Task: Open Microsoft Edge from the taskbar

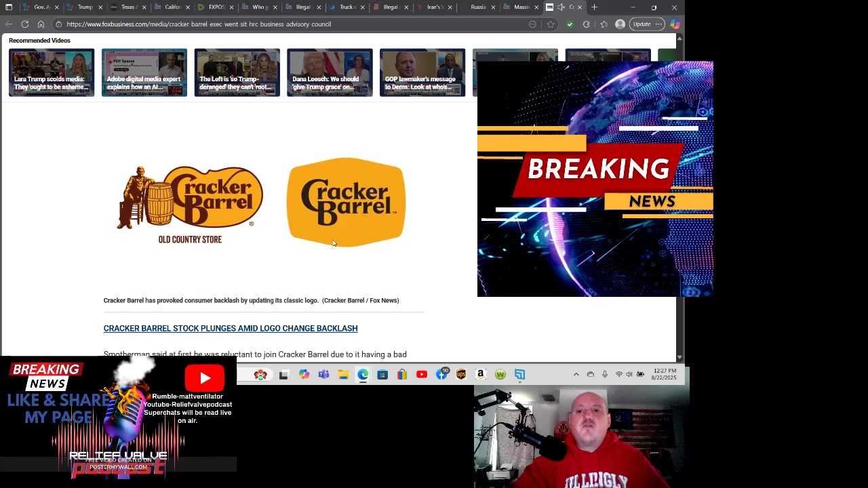Action: (x=363, y=375)
